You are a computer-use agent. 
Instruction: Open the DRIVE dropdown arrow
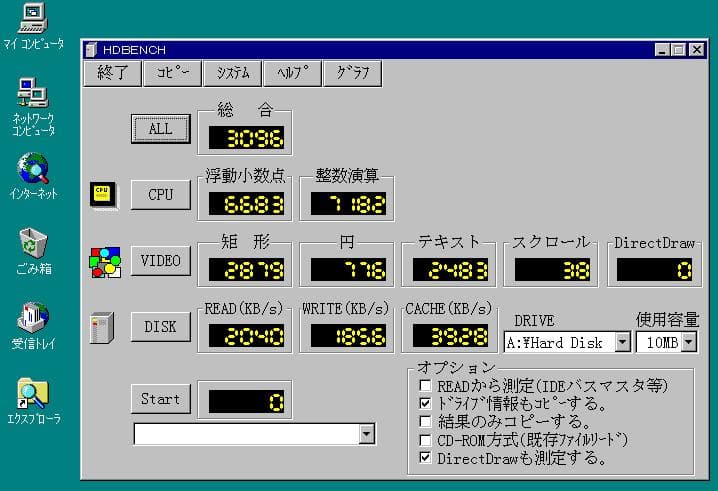[x=622, y=342]
